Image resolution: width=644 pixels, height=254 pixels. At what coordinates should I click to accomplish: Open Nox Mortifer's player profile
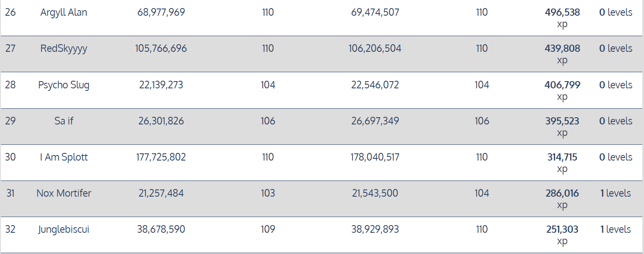(64, 193)
